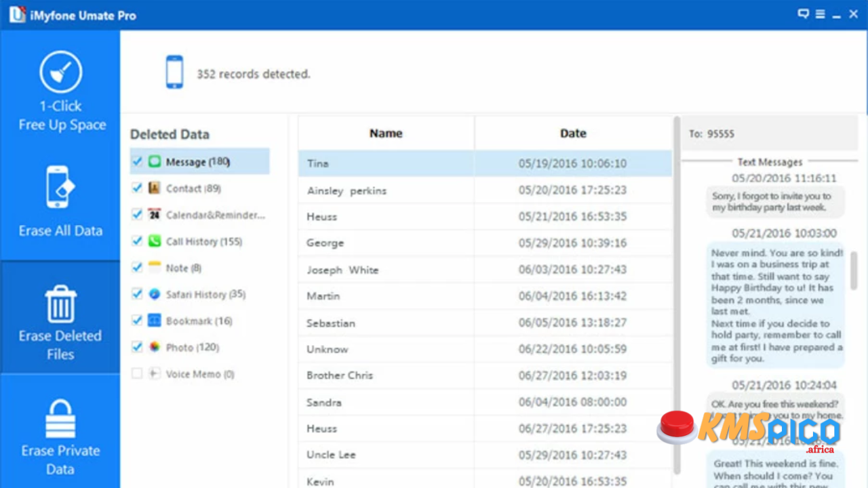Viewport: 868px width, 488px height.
Task: Click the Contact category icon
Action: tap(155, 188)
